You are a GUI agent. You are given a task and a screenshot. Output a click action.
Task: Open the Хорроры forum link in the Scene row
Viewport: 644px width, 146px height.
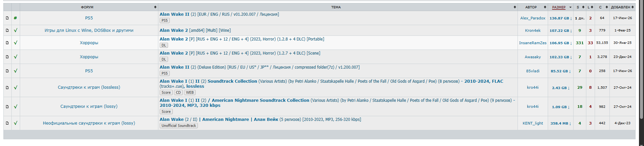click(89, 57)
